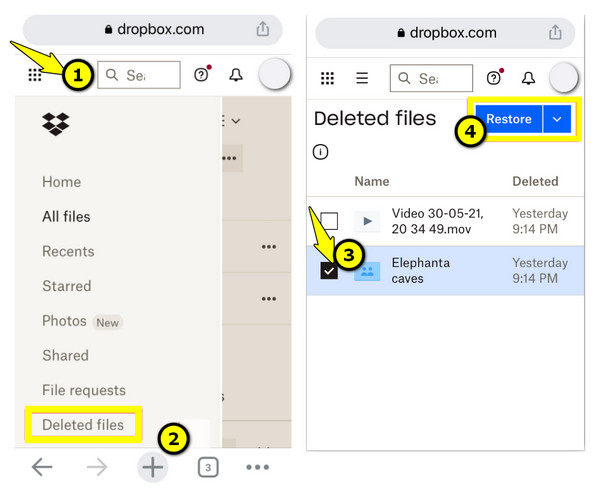
Task: Open new tab with the plus icon
Action: [152, 467]
